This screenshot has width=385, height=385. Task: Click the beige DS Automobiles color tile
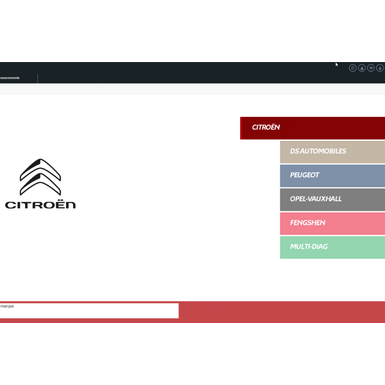coord(332,152)
